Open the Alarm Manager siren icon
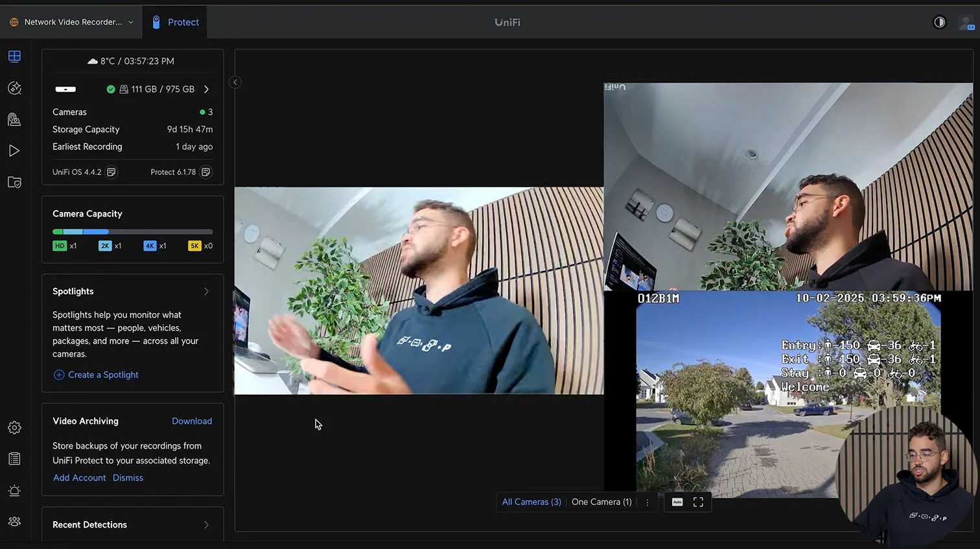The image size is (980, 549). coord(14,491)
